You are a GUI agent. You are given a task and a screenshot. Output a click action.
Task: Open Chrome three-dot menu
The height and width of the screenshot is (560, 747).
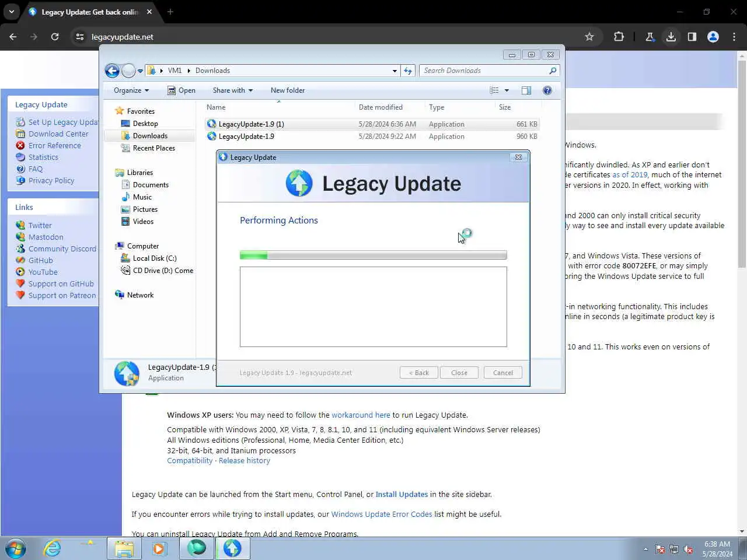(734, 37)
